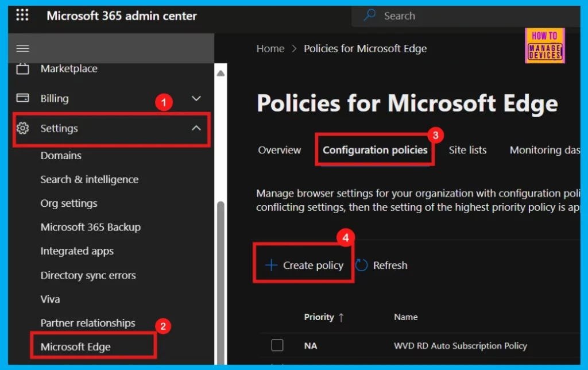Open WVD RD Auto Subscription Policy

pyautogui.click(x=460, y=346)
